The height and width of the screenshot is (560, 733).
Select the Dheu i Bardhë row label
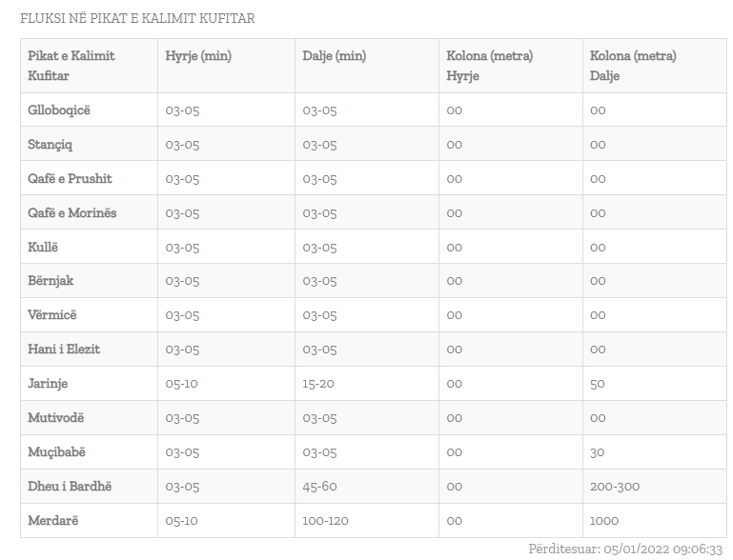[x=70, y=487]
